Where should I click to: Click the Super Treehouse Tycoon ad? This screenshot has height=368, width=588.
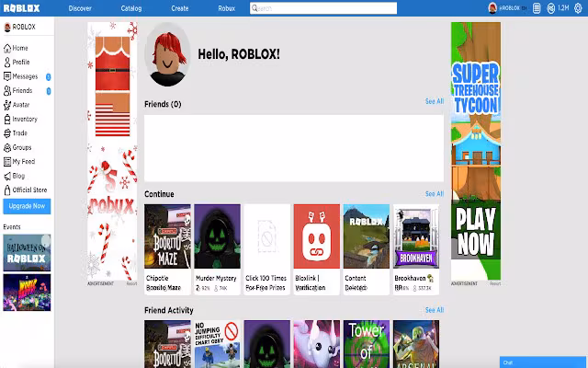pos(476,151)
